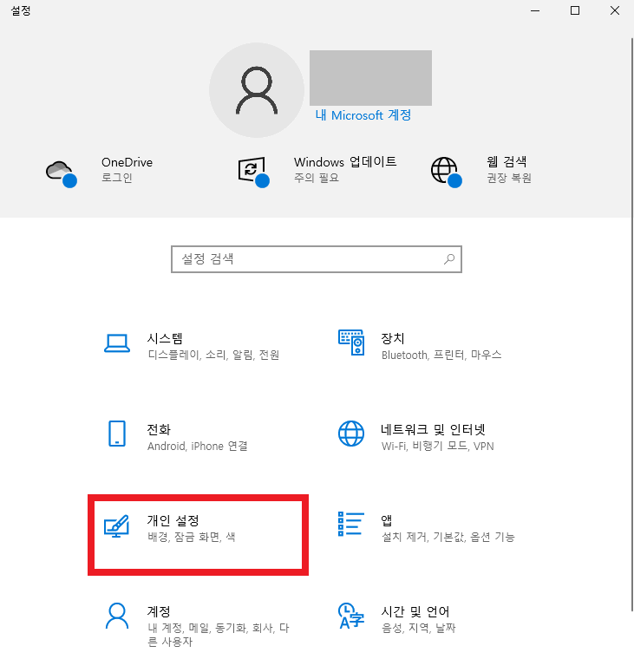Click the 시간 및 언어 clock icon
Viewport: 634px width, 672px height.
(x=351, y=616)
